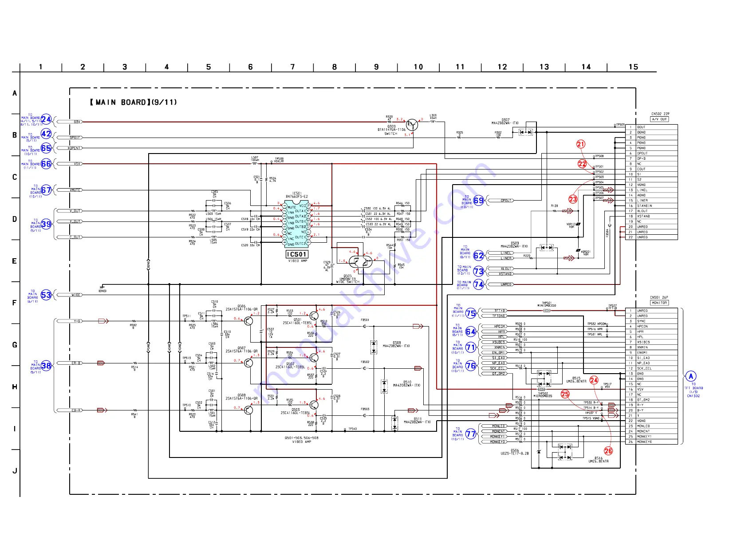Select the MONKEY1 signal tag at left

[x=494, y=437]
